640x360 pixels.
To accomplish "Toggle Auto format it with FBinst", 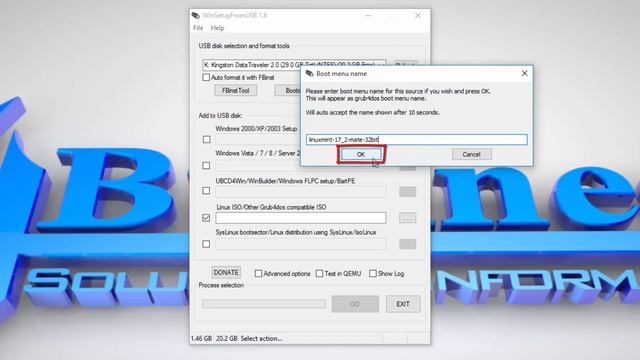I will click(x=206, y=77).
